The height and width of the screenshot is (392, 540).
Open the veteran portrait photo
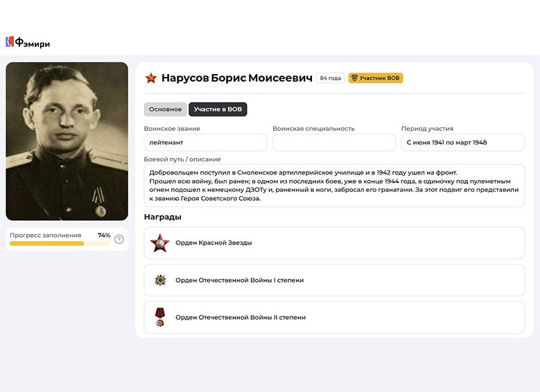pos(67,141)
